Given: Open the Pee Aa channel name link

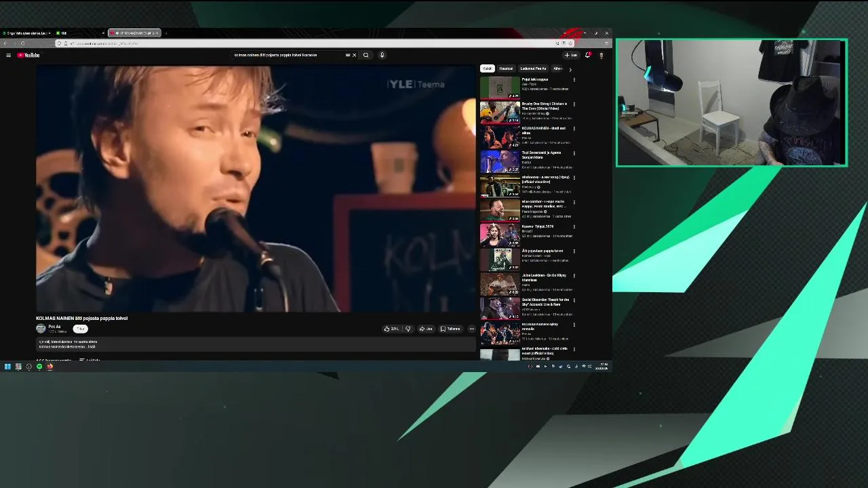Looking at the screenshot, I should tap(54, 327).
